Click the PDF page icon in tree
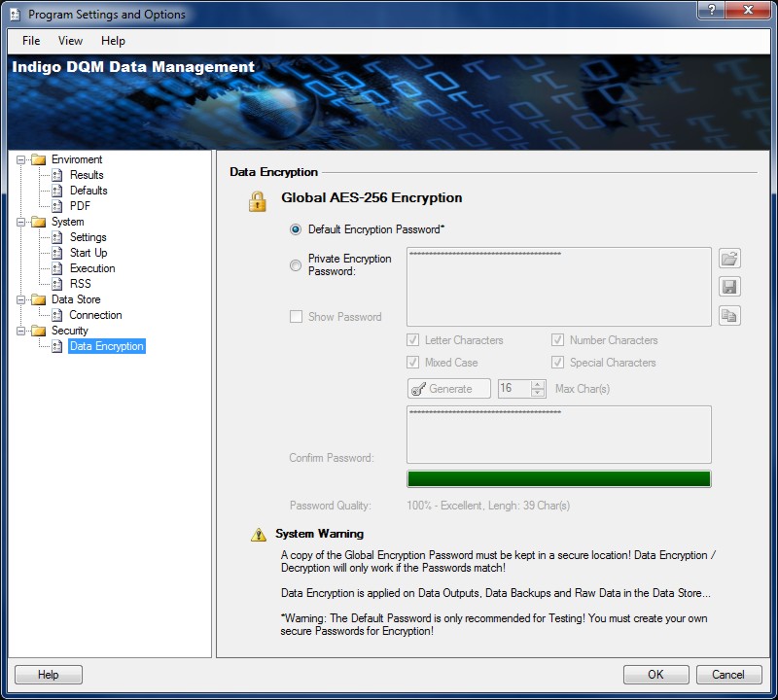Screen dimensions: 778x700 pyautogui.click(x=57, y=206)
